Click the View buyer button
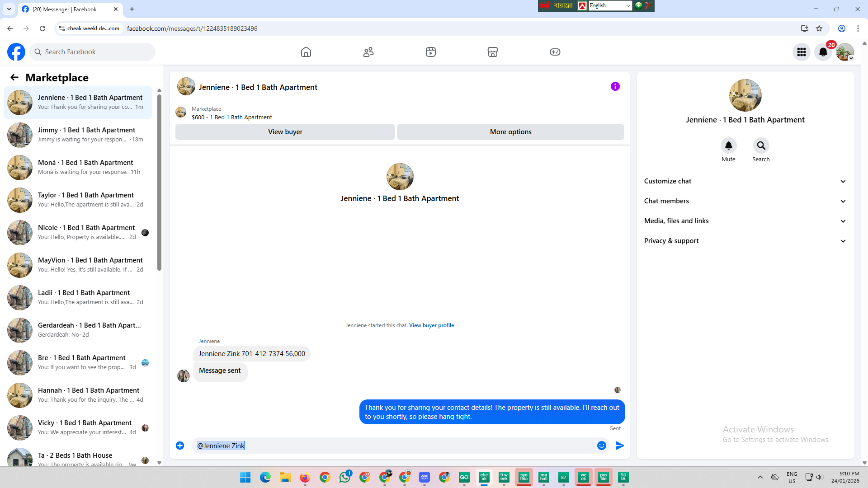This screenshot has height=488, width=868. coord(285,132)
